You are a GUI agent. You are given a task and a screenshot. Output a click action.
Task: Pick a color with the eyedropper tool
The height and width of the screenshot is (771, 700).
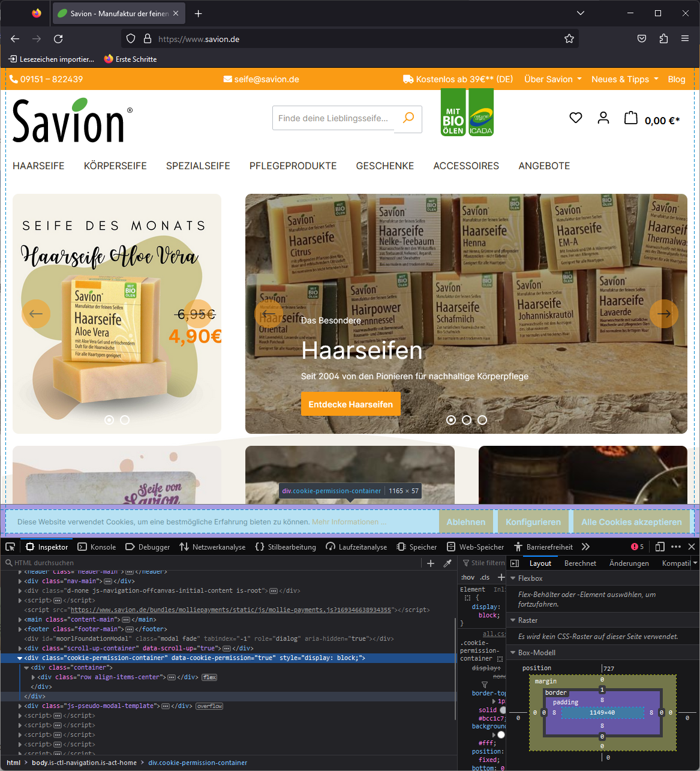[x=447, y=563]
